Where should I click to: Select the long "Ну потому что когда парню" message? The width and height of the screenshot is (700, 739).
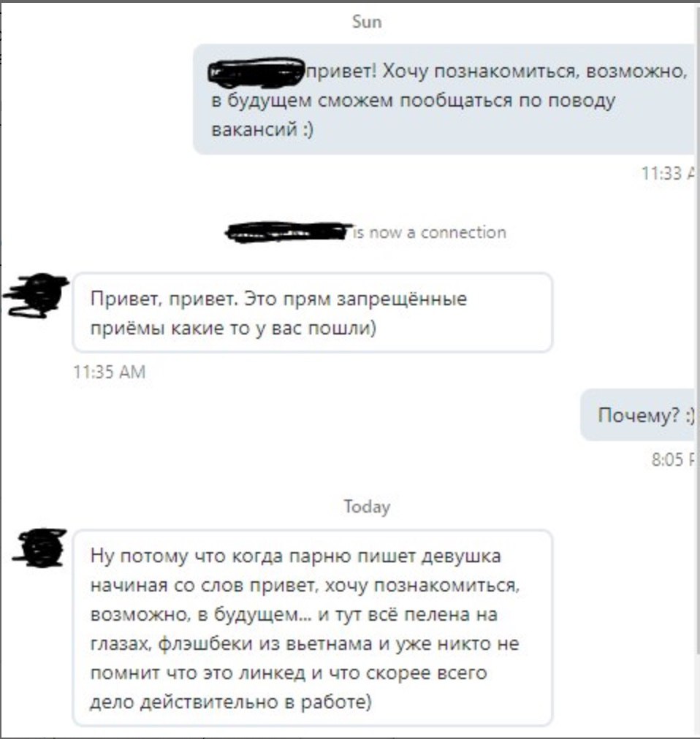click(312, 628)
